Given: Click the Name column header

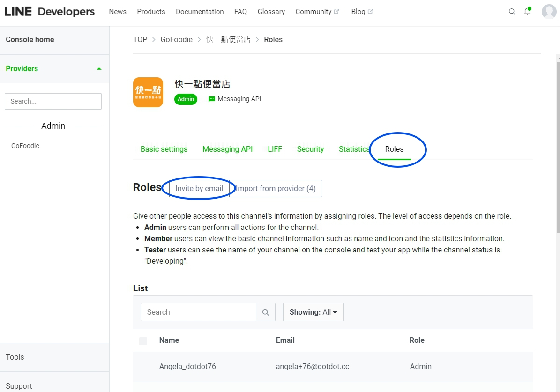Looking at the screenshot, I should pos(169,340).
